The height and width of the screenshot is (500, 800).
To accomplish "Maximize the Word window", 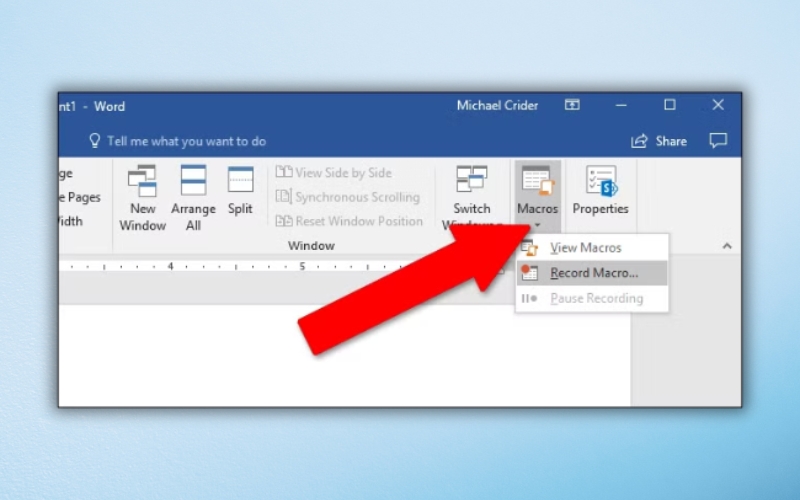I will point(670,105).
